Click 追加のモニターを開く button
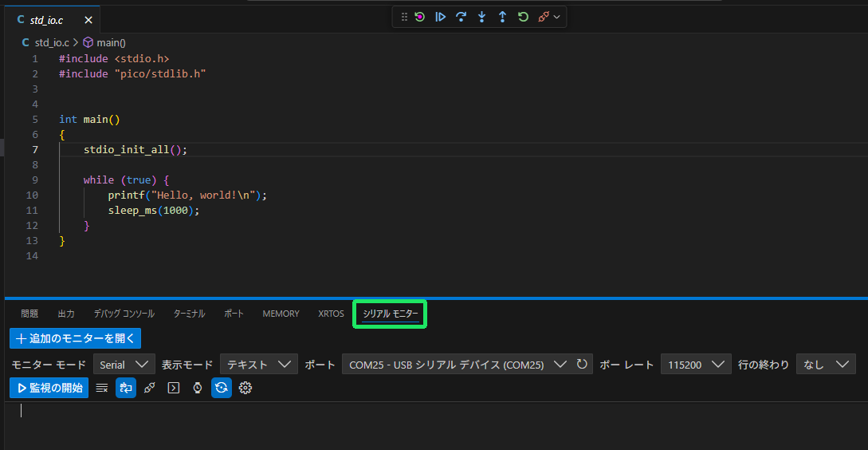The width and height of the screenshot is (868, 450). click(x=75, y=338)
